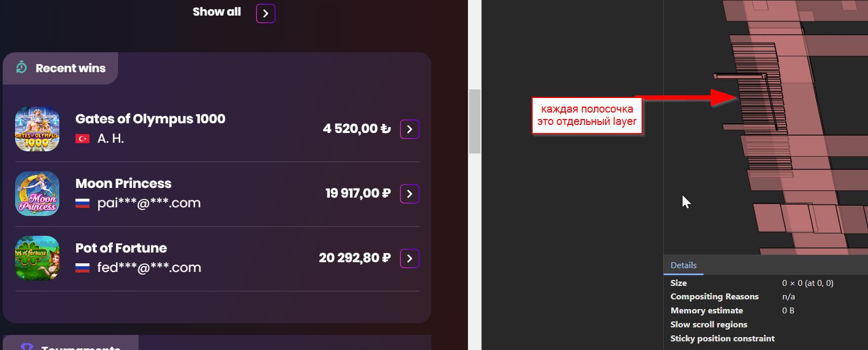Open Pot of Fortune win details arrow

click(409, 258)
